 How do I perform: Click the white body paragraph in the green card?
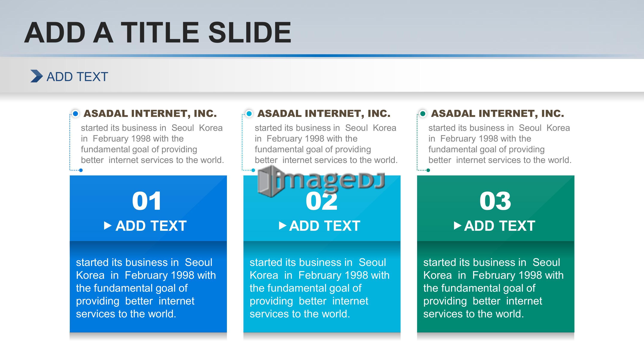[x=493, y=288]
